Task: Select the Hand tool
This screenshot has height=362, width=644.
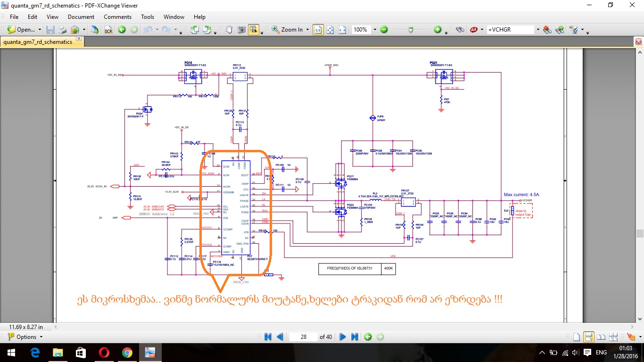Action: coord(229,30)
